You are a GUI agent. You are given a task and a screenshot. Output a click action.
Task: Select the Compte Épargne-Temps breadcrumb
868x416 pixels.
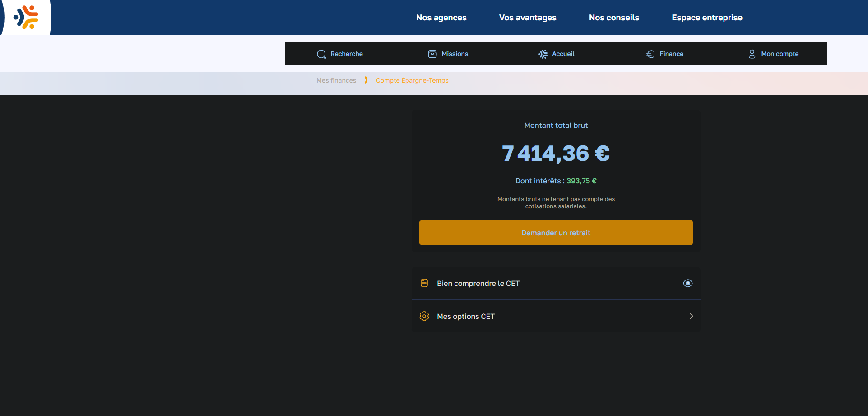(412, 80)
